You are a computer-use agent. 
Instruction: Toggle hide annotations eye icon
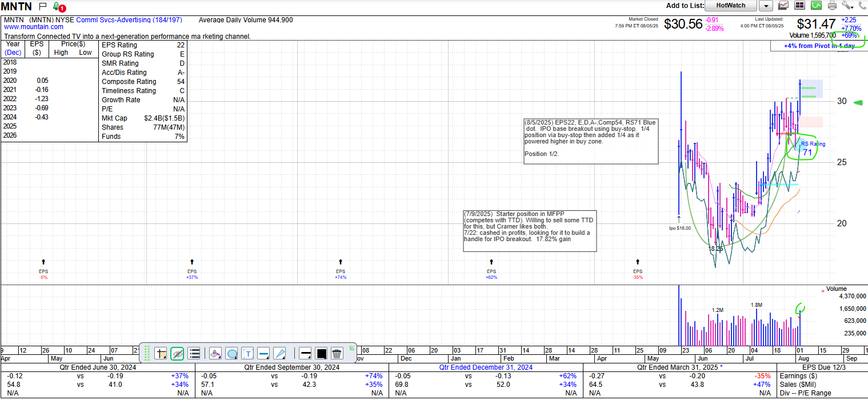click(x=177, y=353)
